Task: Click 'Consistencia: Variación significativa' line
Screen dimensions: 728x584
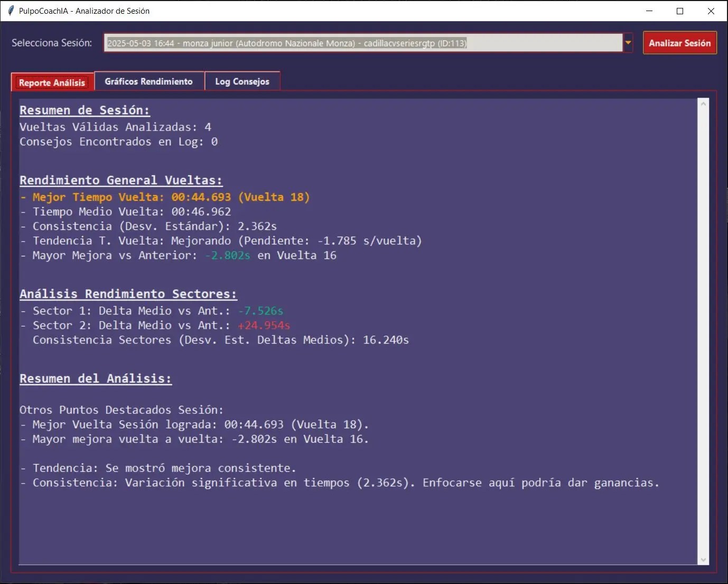Action: click(340, 483)
